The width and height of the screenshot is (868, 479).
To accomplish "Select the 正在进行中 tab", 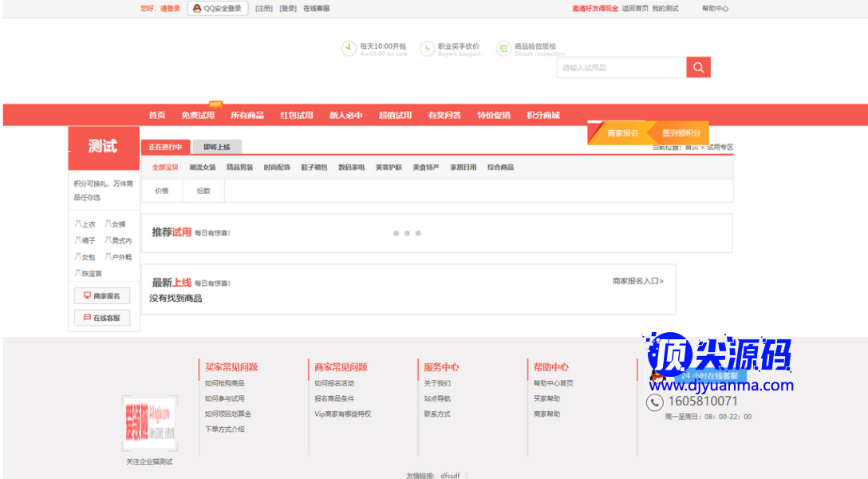I will click(x=165, y=147).
